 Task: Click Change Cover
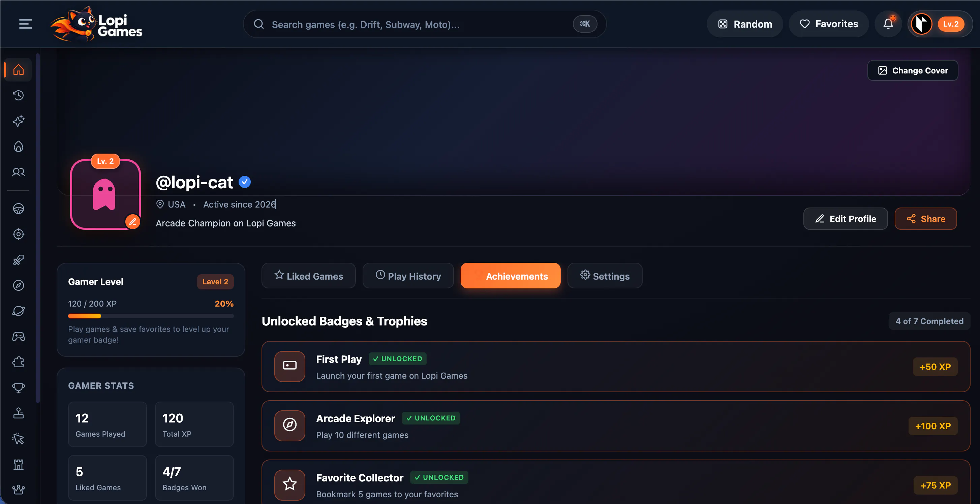[913, 70]
